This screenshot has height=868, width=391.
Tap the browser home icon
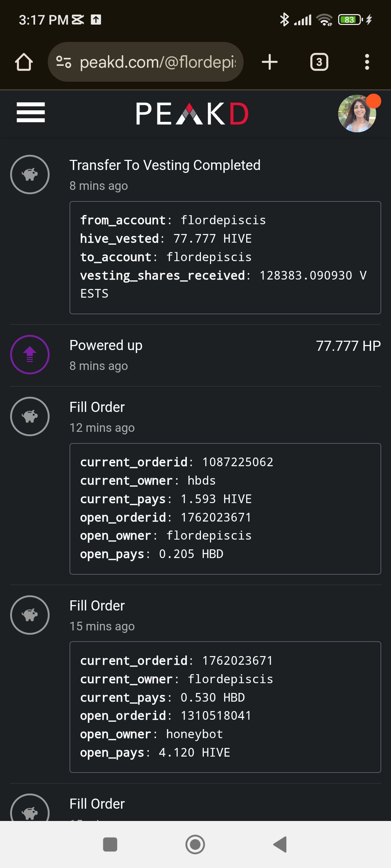tap(24, 62)
